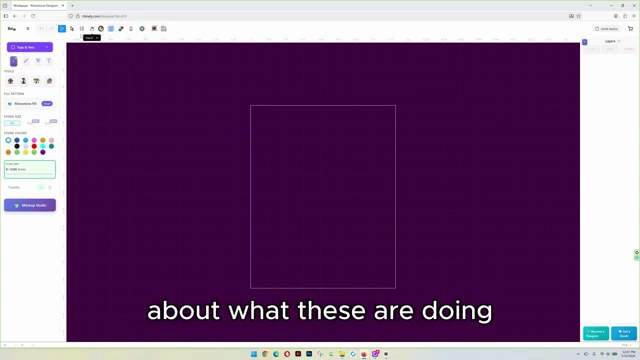Open File Explorer from the taskbar

342,354
